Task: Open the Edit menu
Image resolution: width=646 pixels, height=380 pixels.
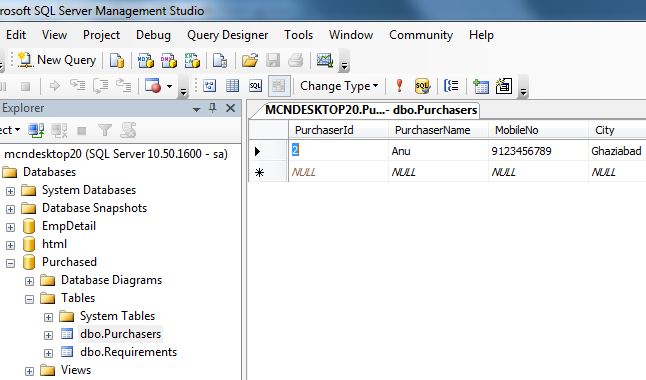Action: 16,35
